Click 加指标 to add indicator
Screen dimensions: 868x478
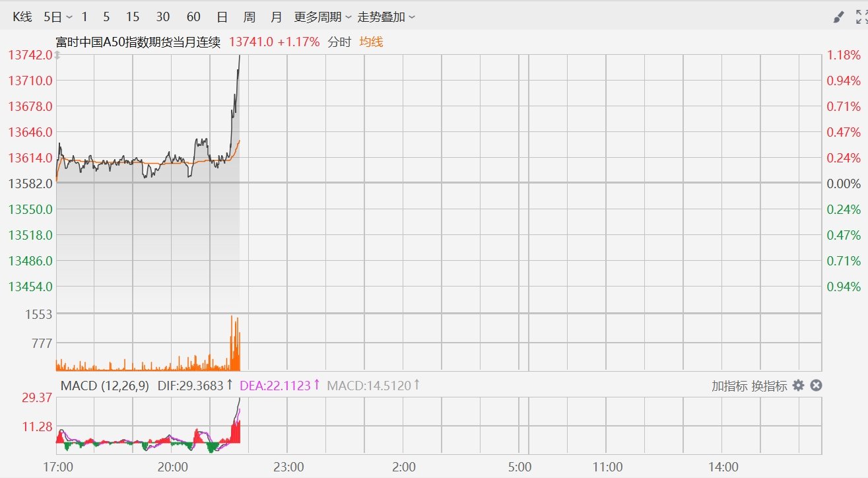(x=729, y=386)
